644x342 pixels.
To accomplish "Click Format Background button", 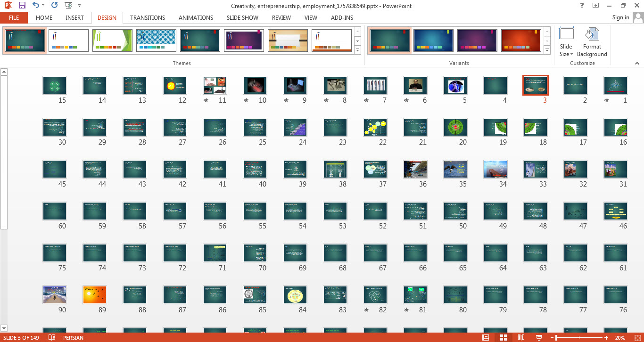I will coord(592,42).
